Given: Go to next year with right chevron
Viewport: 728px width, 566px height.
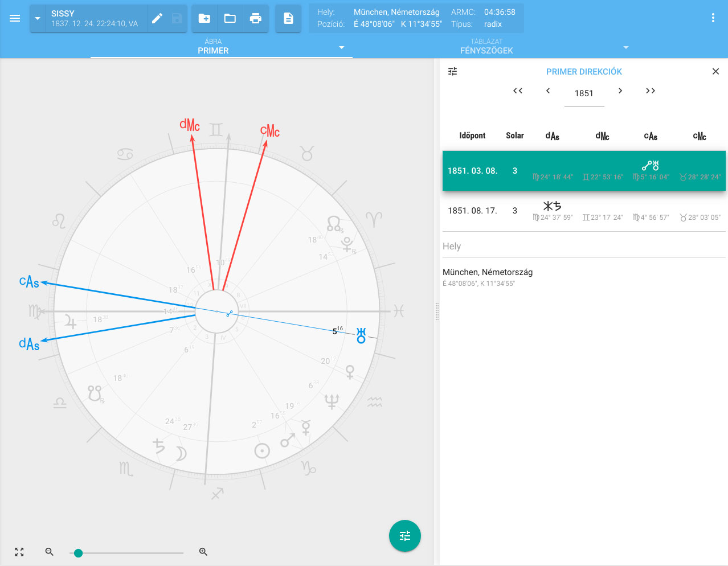Looking at the screenshot, I should (x=620, y=91).
